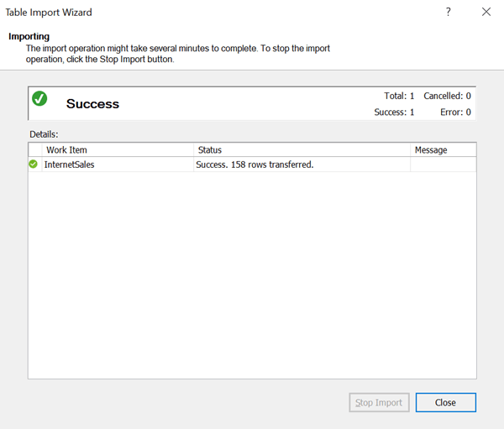
Task: Click the green check icon next to InternetSales
Action: click(33, 165)
